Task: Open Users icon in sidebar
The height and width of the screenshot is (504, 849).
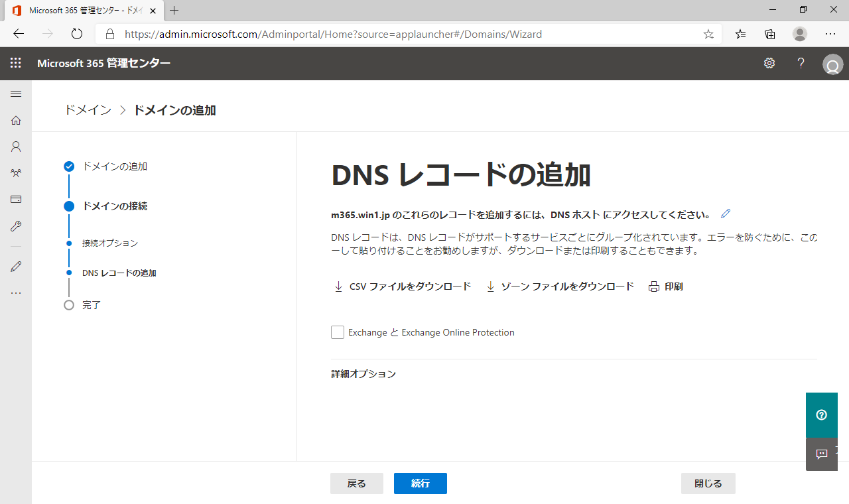Action: click(16, 147)
